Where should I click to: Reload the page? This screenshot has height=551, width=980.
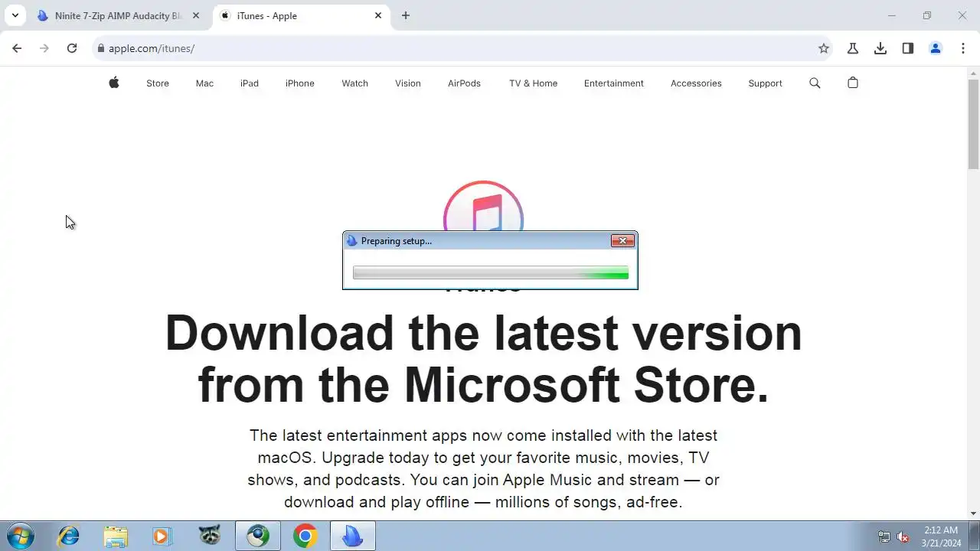(72, 48)
